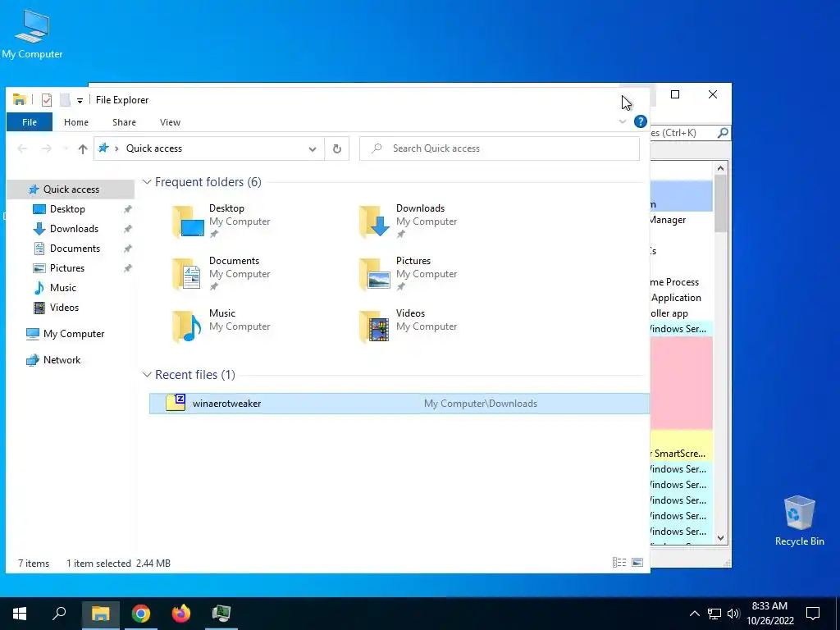Open taskbar Search magnifier
The height and width of the screenshot is (630, 840).
tap(59, 614)
